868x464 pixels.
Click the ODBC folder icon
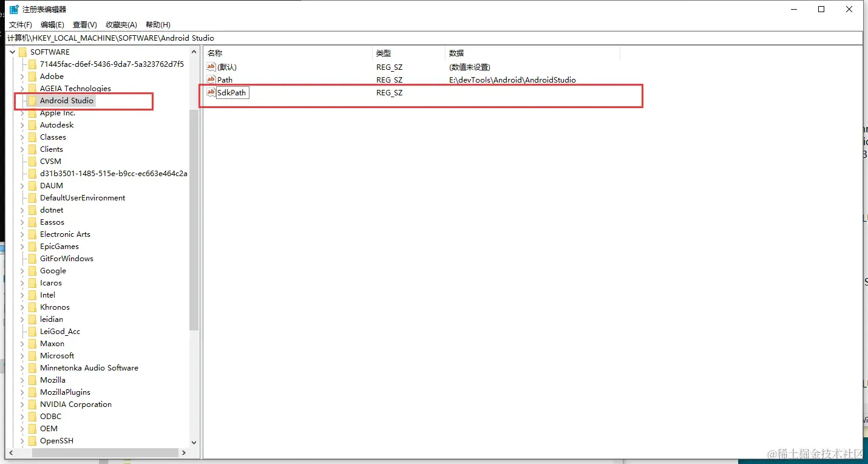(x=33, y=417)
